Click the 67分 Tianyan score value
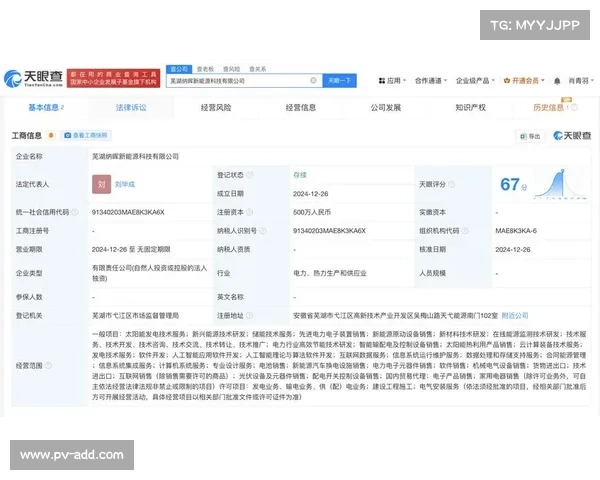600x480 pixels. point(514,184)
